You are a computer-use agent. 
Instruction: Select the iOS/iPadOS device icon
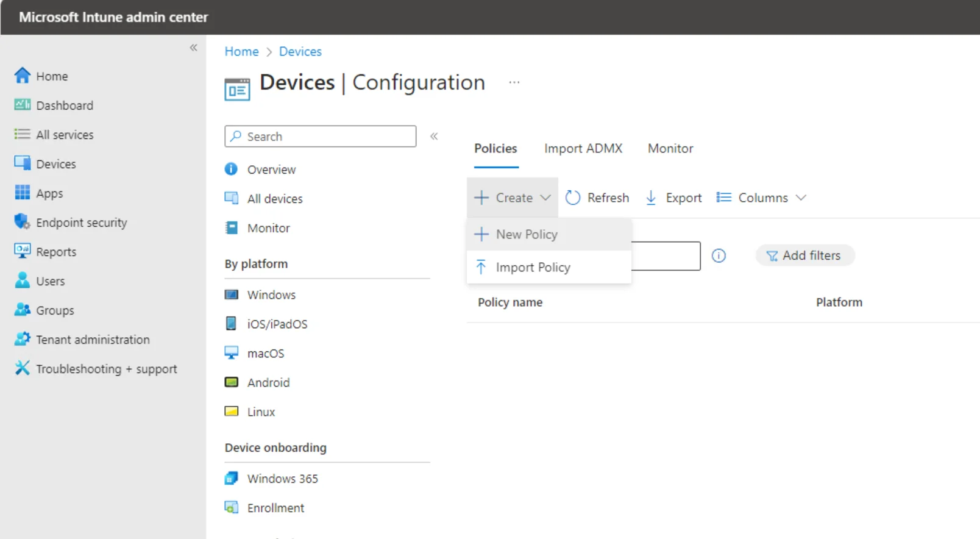[231, 323]
